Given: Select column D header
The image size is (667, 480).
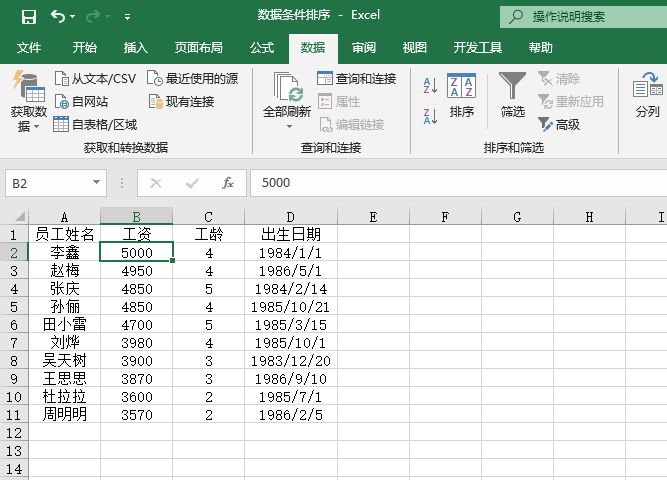Looking at the screenshot, I should tap(291, 217).
